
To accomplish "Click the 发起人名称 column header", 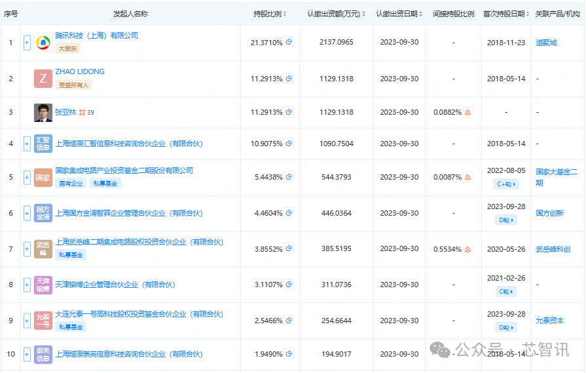I will [x=130, y=14].
